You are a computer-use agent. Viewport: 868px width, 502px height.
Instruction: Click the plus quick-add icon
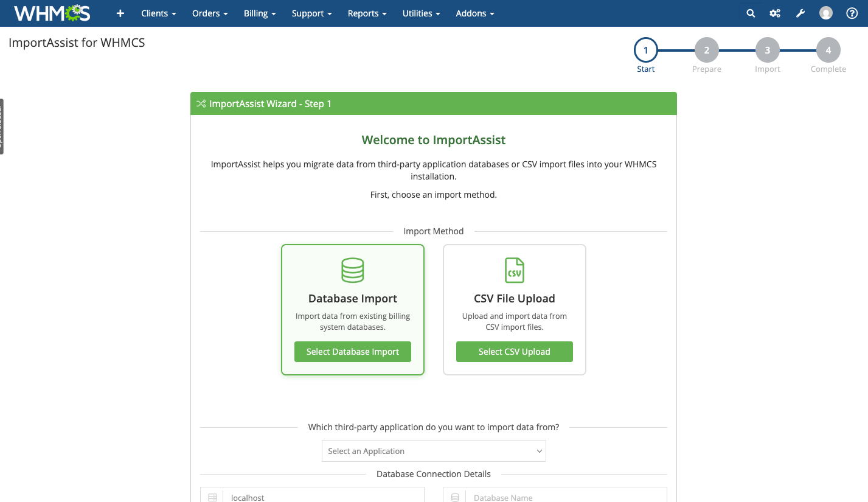(x=120, y=13)
